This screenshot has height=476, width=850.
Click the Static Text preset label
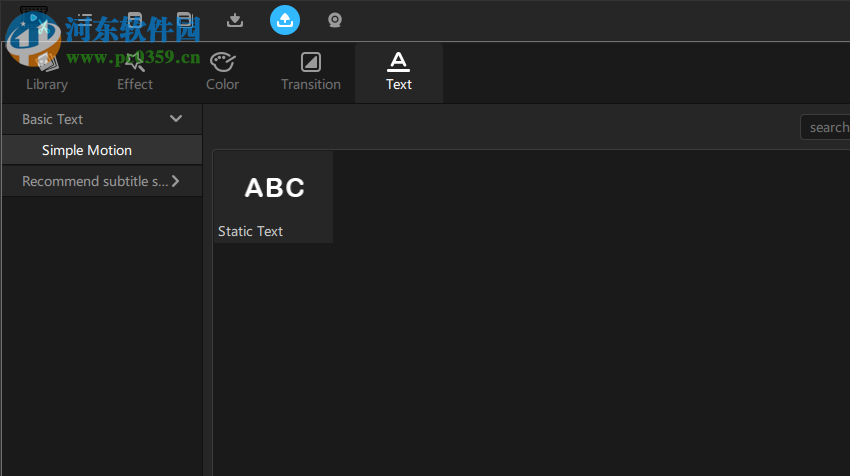point(251,231)
